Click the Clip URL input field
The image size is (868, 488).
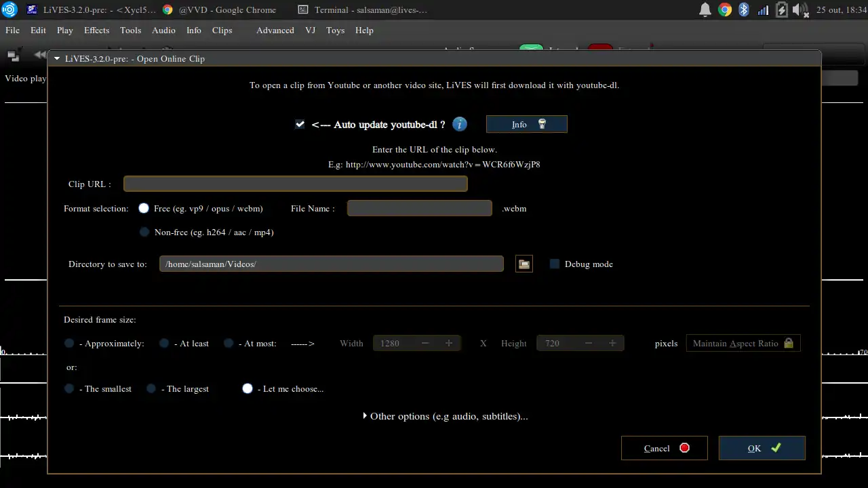point(296,184)
